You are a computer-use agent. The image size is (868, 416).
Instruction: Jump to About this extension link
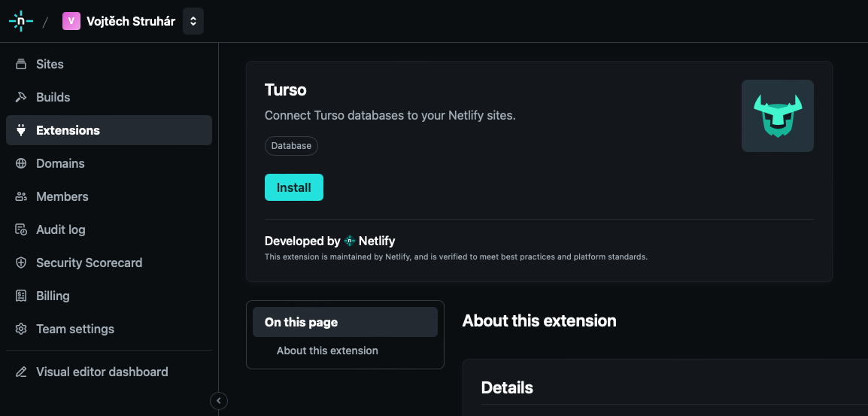tap(327, 351)
